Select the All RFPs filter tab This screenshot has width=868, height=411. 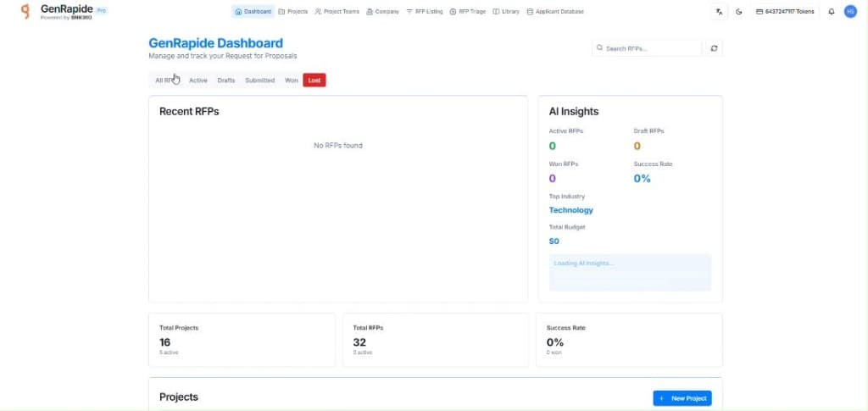[x=165, y=81]
